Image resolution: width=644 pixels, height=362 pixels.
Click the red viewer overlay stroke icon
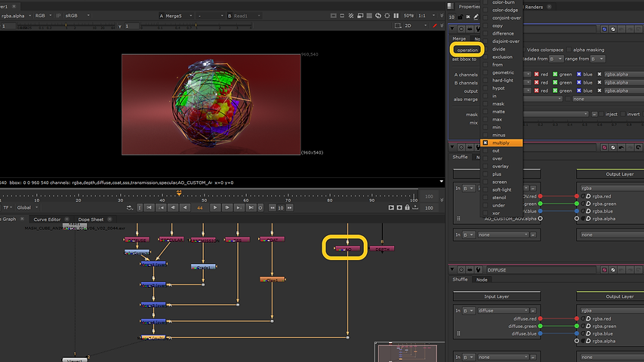click(x=435, y=26)
